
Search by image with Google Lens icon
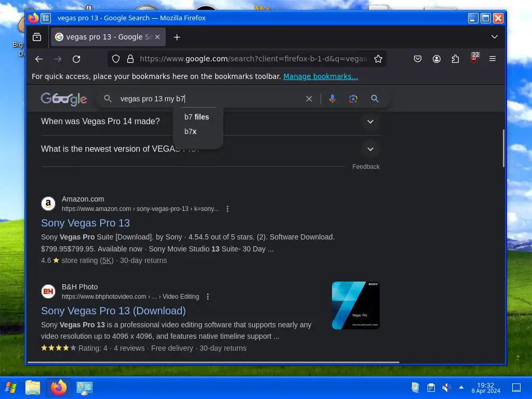[353, 99]
